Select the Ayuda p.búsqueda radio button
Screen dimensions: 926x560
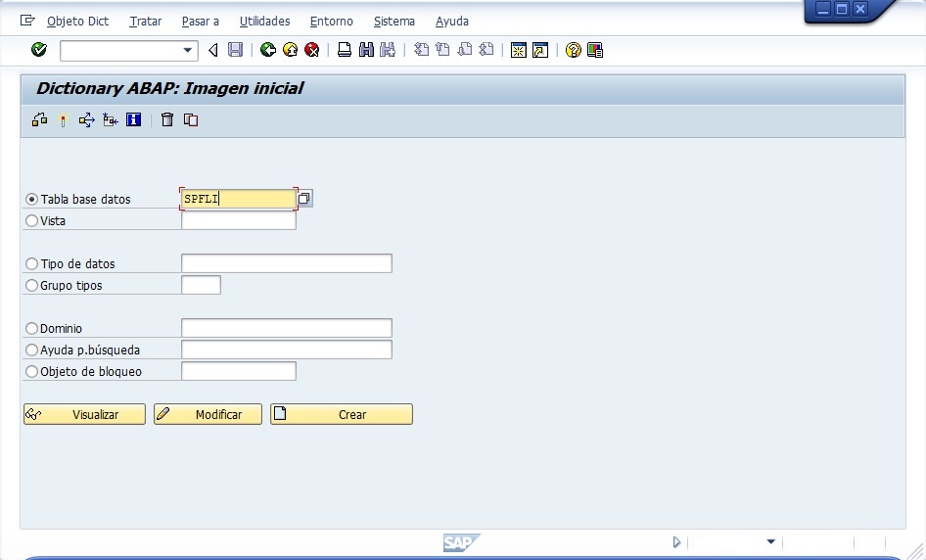pos(32,350)
